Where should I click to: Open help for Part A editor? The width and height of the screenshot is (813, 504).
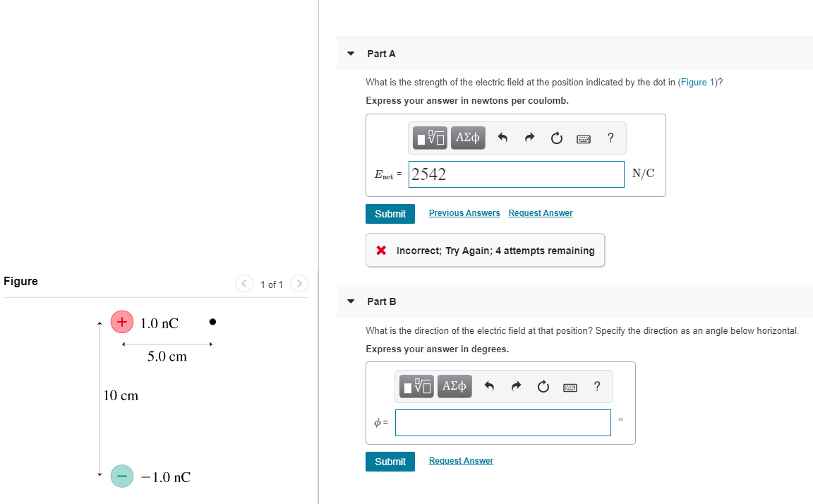click(610, 138)
